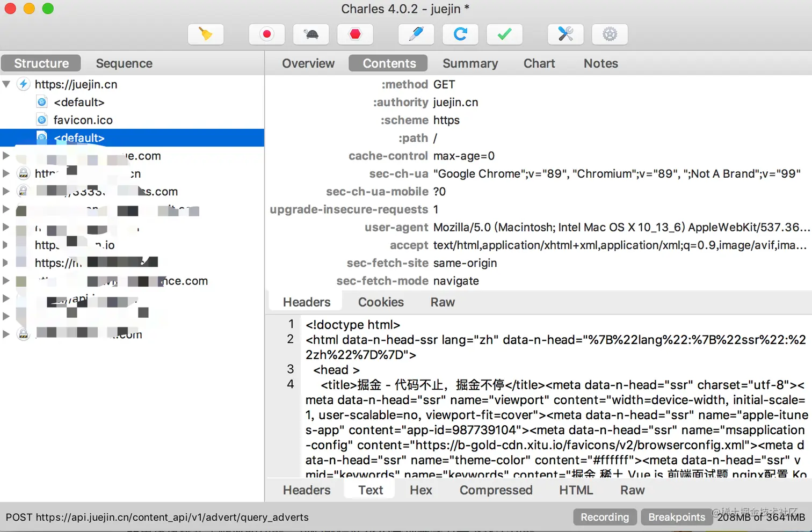Click the sec-ch-ua header row
Image resolution: width=812 pixels, height=532 pixels.
click(x=539, y=173)
